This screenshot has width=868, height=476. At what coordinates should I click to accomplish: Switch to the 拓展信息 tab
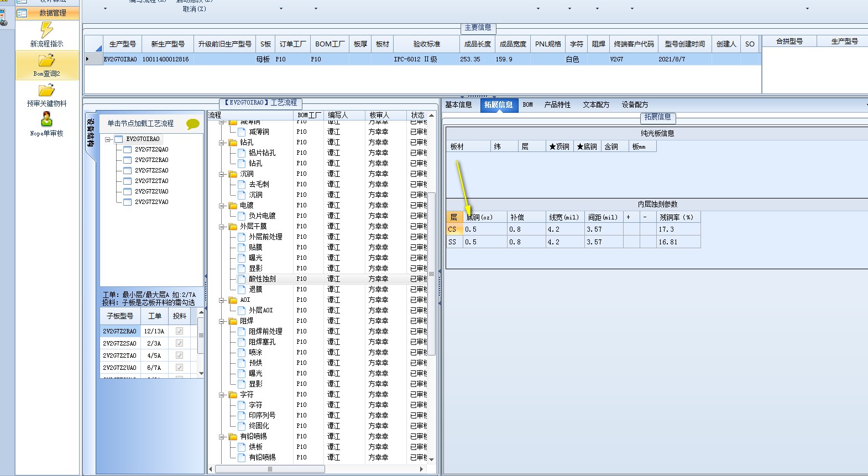(499, 105)
